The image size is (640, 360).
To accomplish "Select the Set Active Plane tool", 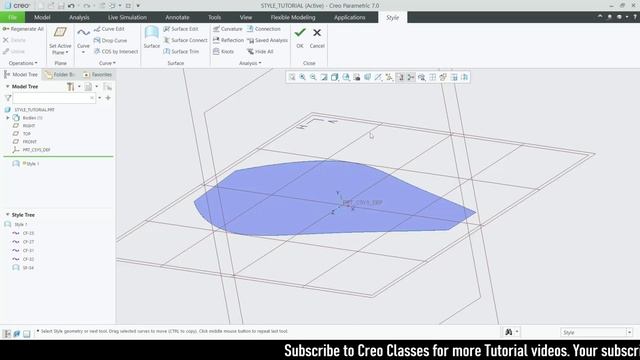I will tap(60, 41).
